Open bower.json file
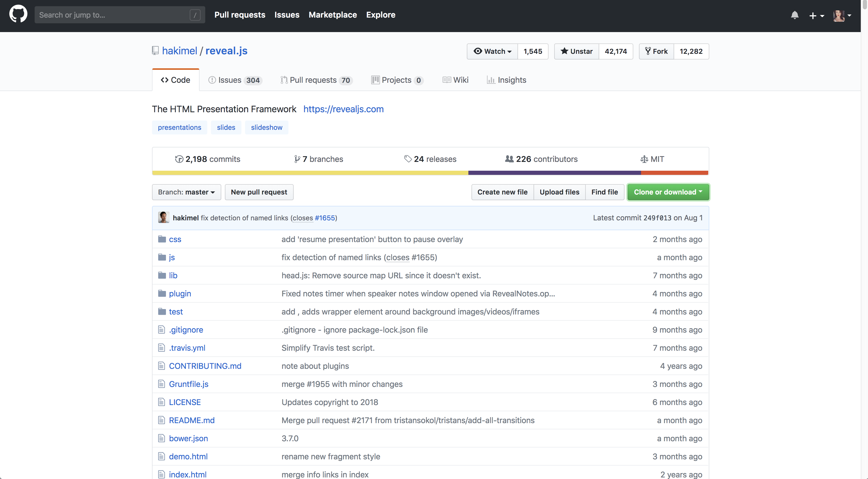Screen dimensions: 868x479 pos(188,439)
